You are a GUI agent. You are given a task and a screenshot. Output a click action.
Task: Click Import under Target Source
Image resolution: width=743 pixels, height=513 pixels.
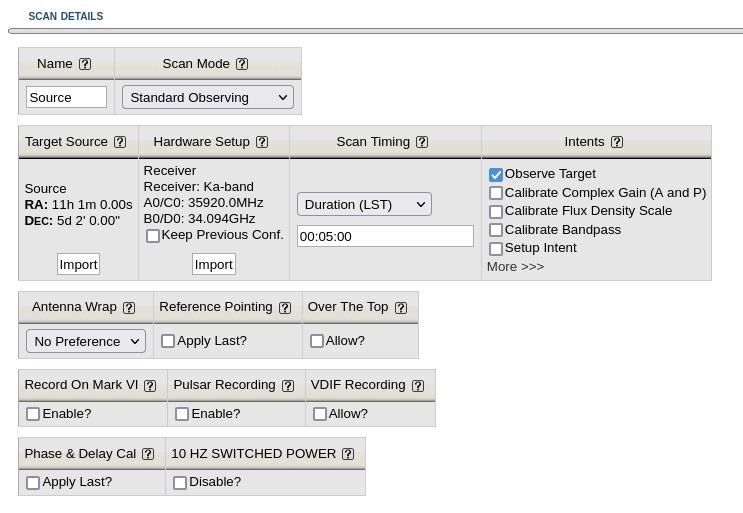coord(78,264)
